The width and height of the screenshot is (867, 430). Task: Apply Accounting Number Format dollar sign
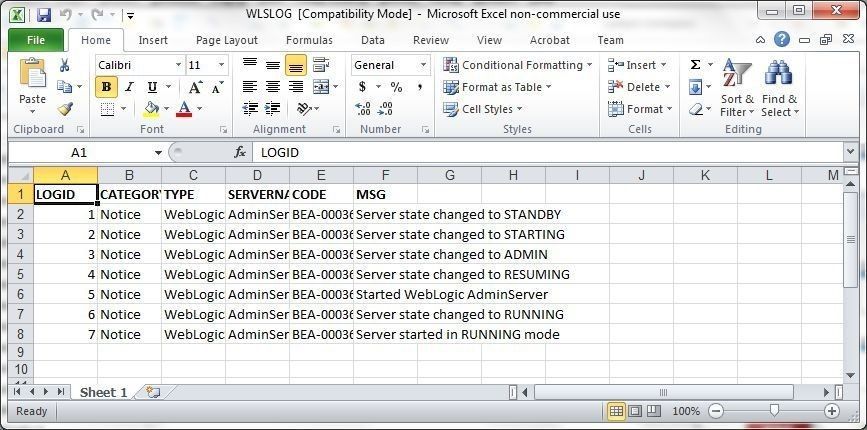tap(362, 87)
